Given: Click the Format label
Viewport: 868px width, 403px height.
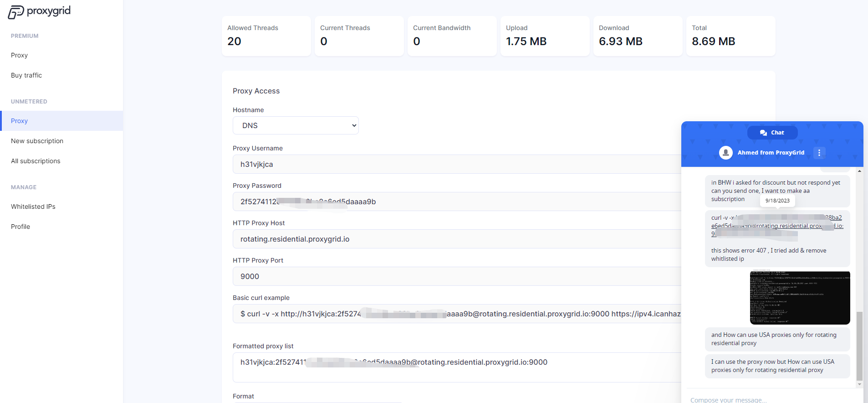Looking at the screenshot, I should [x=243, y=396].
